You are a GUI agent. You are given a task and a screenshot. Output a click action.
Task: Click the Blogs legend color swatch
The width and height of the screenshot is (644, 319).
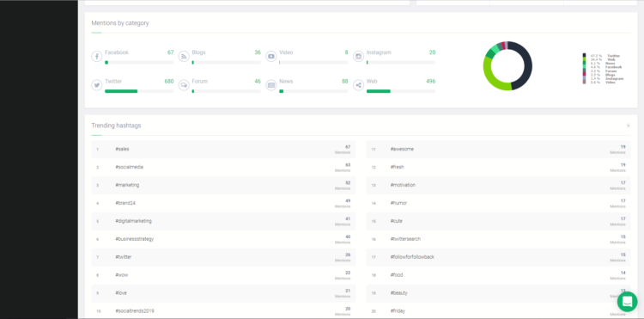[584, 75]
